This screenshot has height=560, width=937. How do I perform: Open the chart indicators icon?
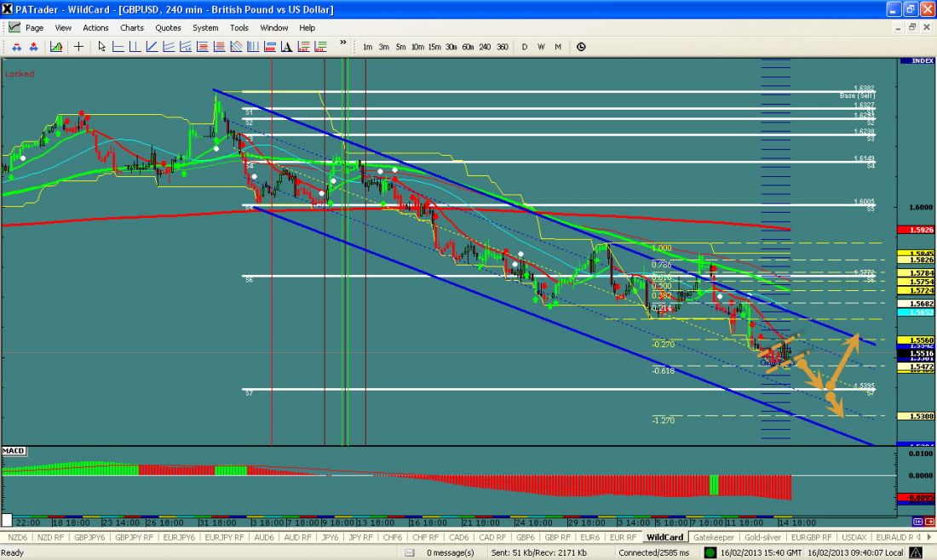click(55, 47)
